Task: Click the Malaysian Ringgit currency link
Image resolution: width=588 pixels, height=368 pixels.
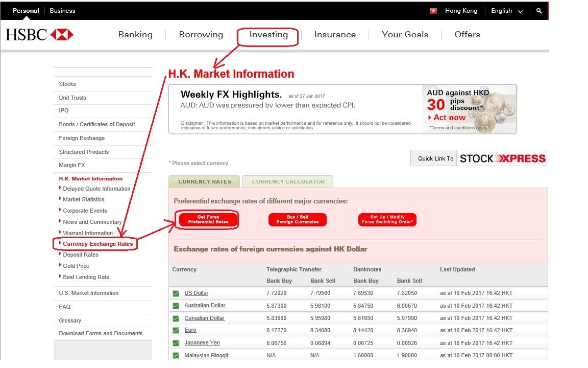Action: pyautogui.click(x=206, y=355)
